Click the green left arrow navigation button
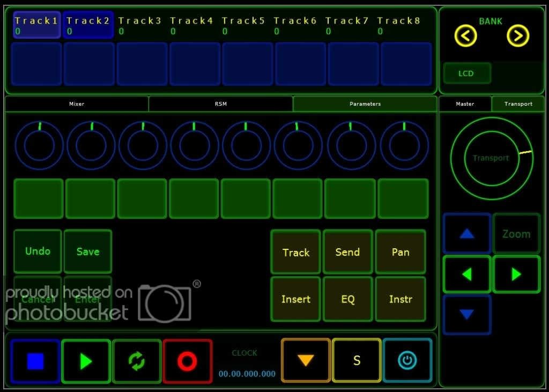 pos(467,275)
